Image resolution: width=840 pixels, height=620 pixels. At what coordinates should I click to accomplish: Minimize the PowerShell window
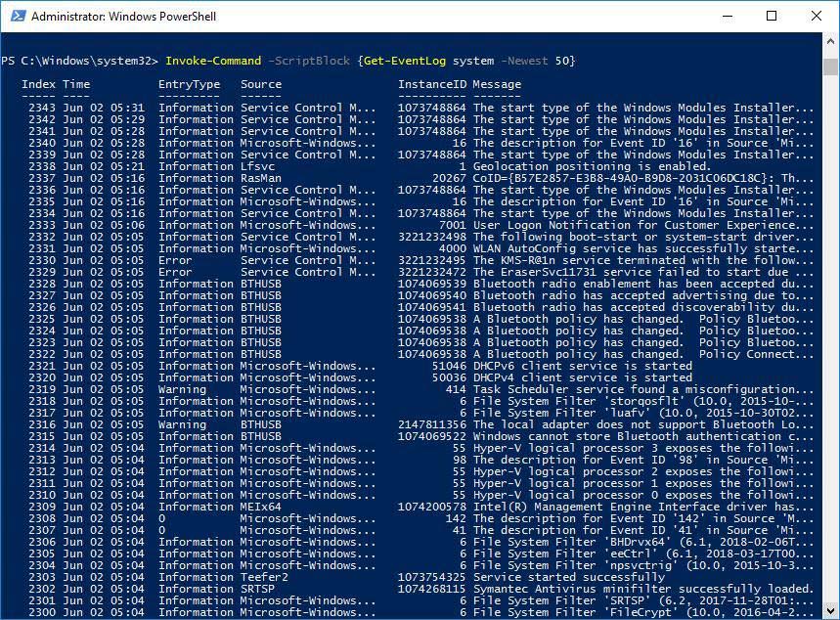click(x=728, y=16)
